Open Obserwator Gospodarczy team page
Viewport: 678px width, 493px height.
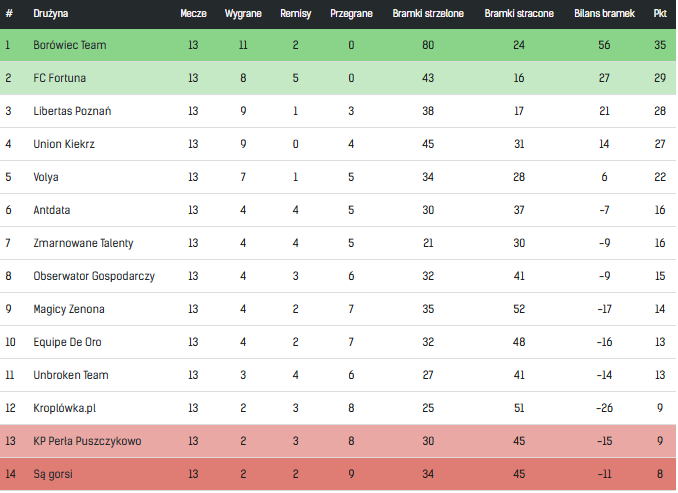[x=94, y=276]
